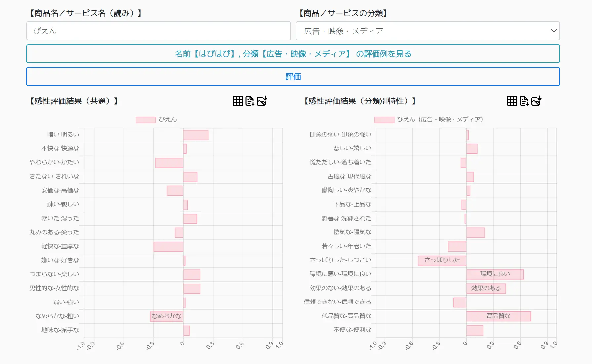Viewport: 592px width, 364px height.
Task: Open the はぴはぴ evaluation example button
Action: tap(293, 54)
